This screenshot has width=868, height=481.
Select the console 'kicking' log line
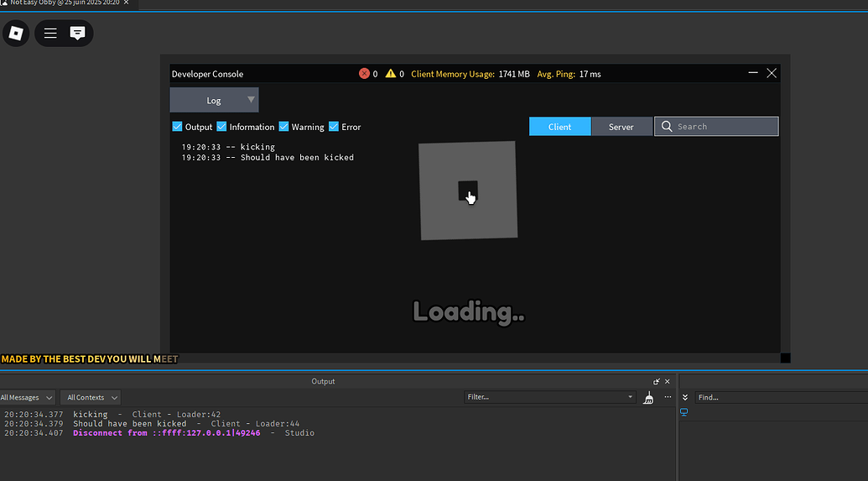point(228,147)
